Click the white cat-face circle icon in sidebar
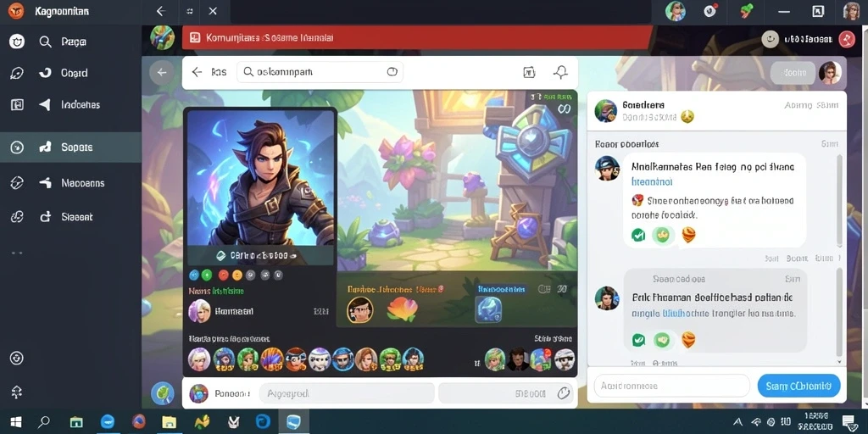This screenshot has width=868, height=434. [17, 42]
